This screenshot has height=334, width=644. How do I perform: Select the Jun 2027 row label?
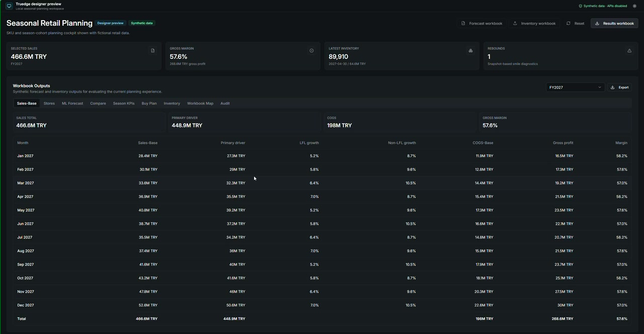[x=25, y=224]
